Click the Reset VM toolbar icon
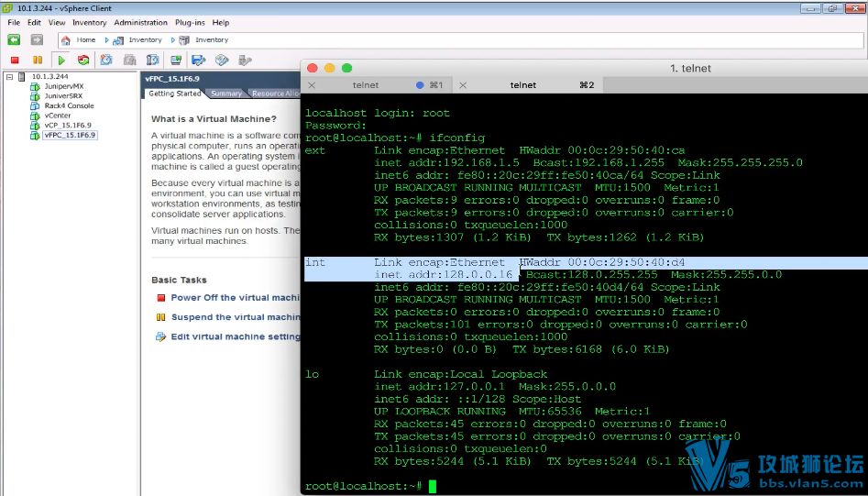Viewport: 868px width, 496px height. [x=83, y=60]
